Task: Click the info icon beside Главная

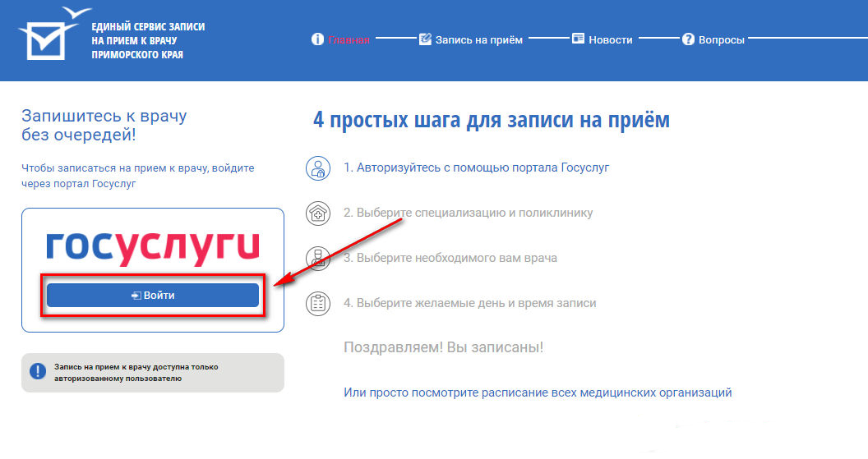Action: [317, 39]
